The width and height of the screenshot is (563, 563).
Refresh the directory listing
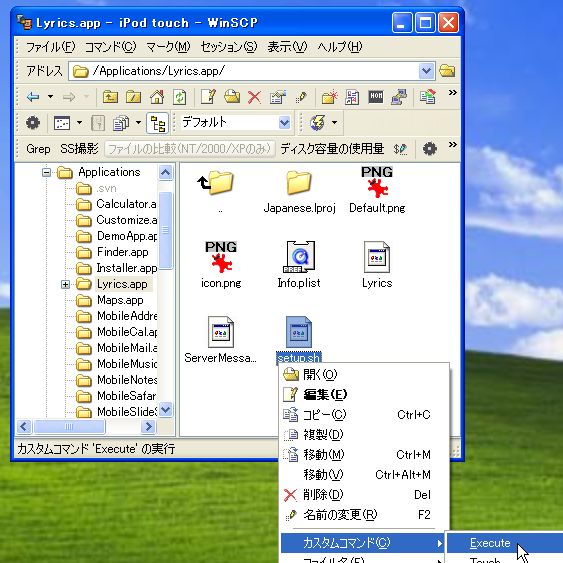(x=180, y=97)
